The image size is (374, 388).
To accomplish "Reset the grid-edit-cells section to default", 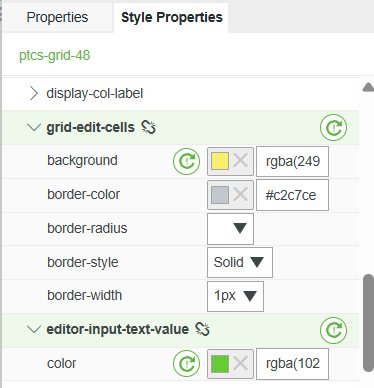I will click(333, 127).
